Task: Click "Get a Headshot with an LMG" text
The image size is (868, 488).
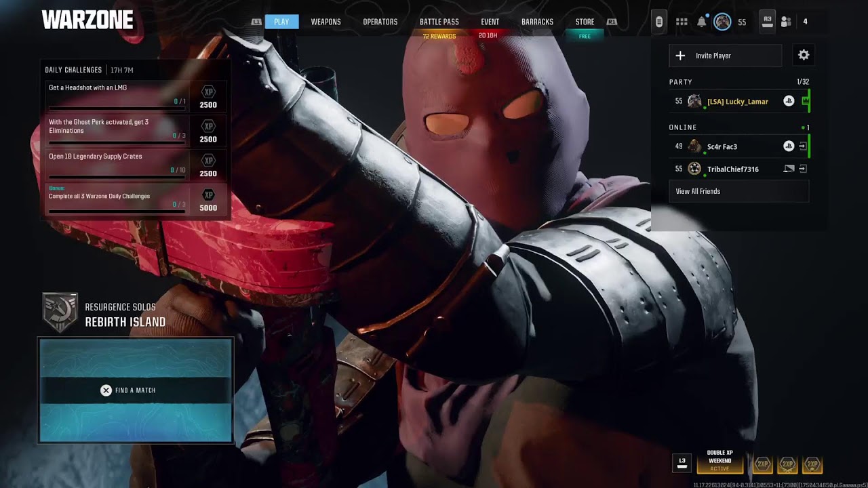Action: (87, 87)
